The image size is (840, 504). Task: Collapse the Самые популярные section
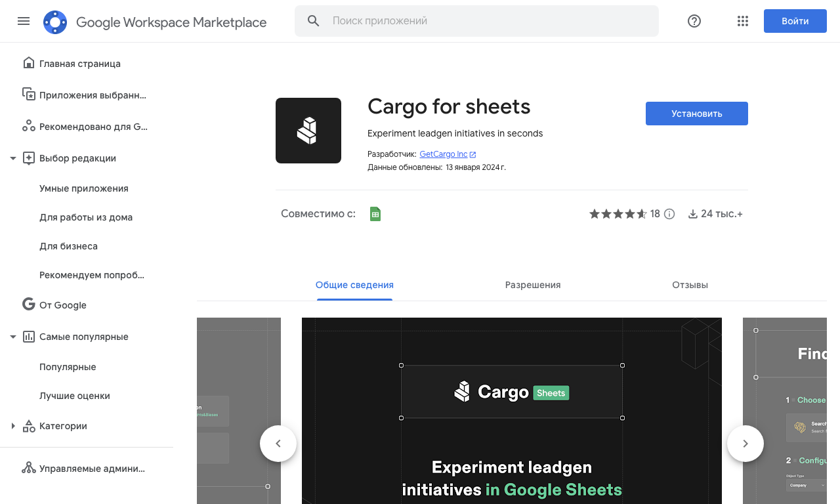13,337
